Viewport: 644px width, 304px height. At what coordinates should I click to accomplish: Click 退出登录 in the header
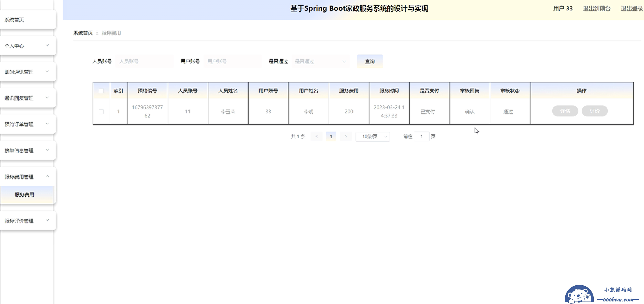632,9
